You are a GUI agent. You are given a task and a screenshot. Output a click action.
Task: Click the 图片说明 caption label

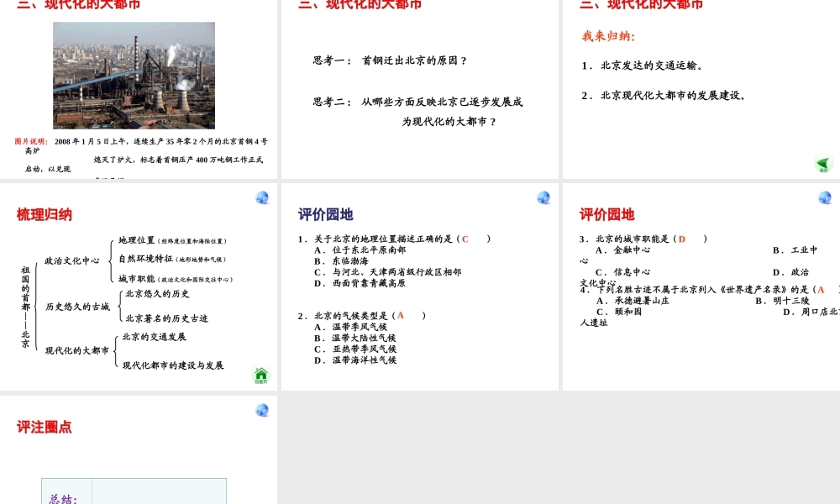coord(30,141)
